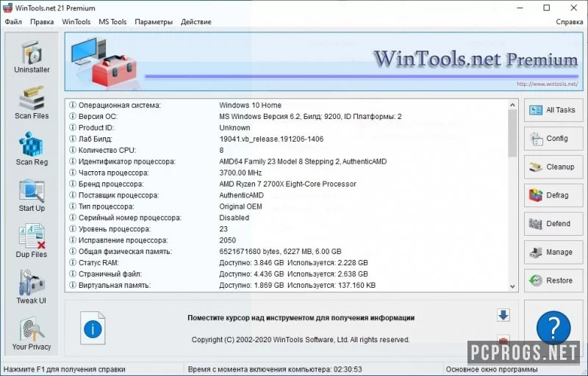Click the system info list scroll-up arrow
588x376 pixels.
[512, 105]
